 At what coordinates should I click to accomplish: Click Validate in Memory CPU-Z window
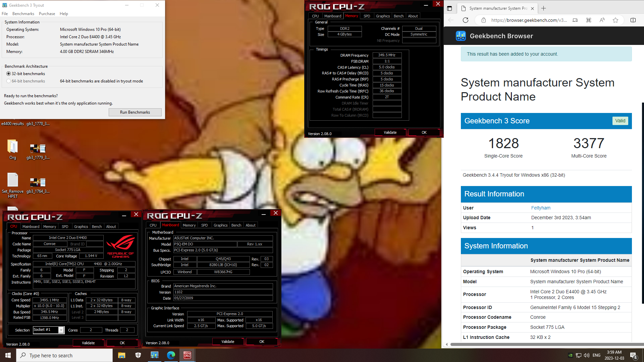pos(390,132)
